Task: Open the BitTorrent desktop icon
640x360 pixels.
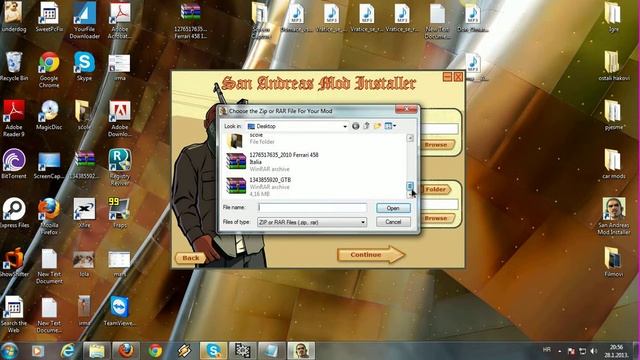Action: click(14, 164)
